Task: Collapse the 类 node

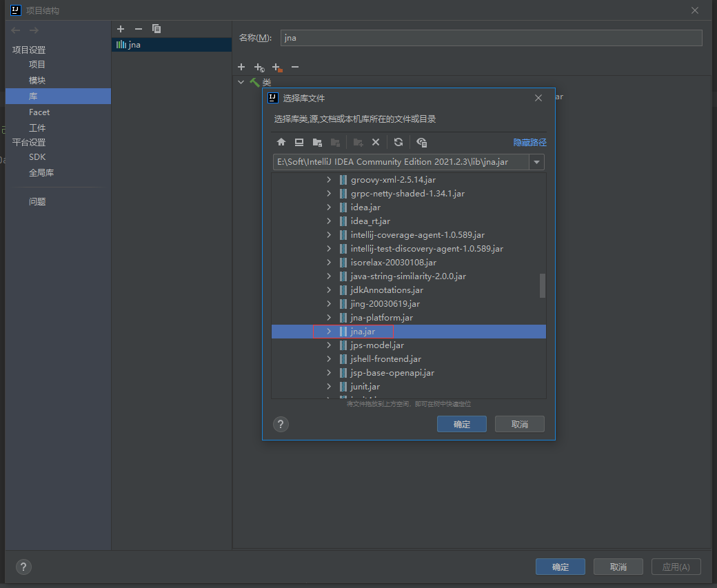Action: tap(241, 82)
